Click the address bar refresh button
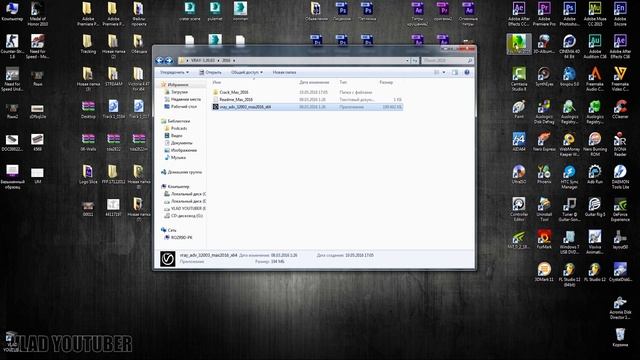Image resolution: width=640 pixels, height=360 pixels. pos(415,60)
